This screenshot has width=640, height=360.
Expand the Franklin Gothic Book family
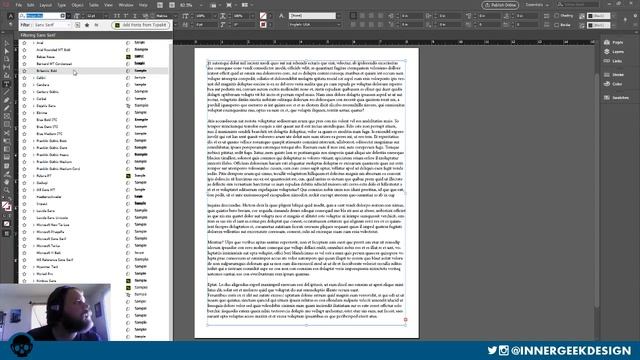click(x=33, y=141)
